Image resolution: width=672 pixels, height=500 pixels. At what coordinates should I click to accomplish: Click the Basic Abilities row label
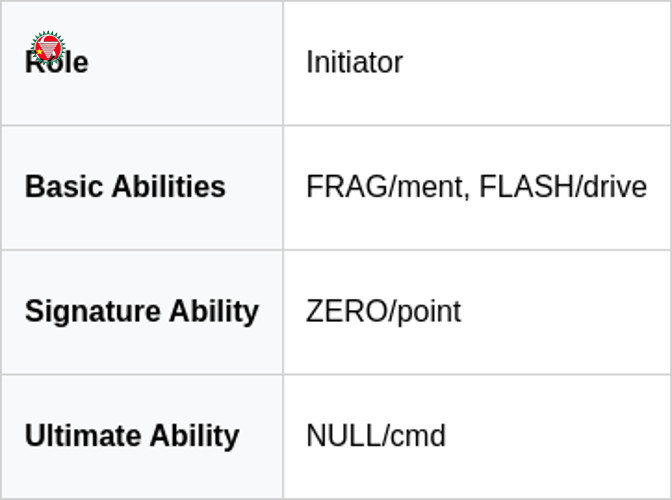coord(125,187)
